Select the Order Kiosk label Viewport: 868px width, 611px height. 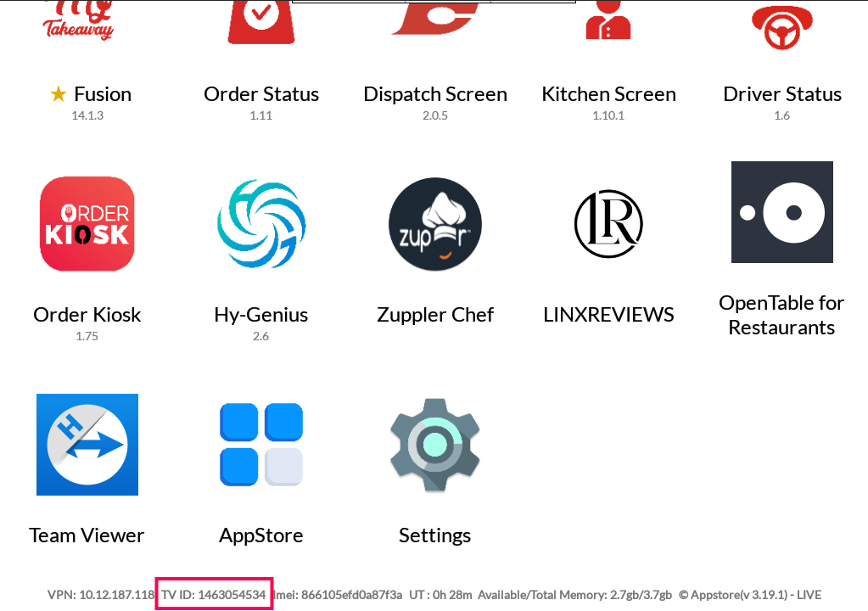87,314
